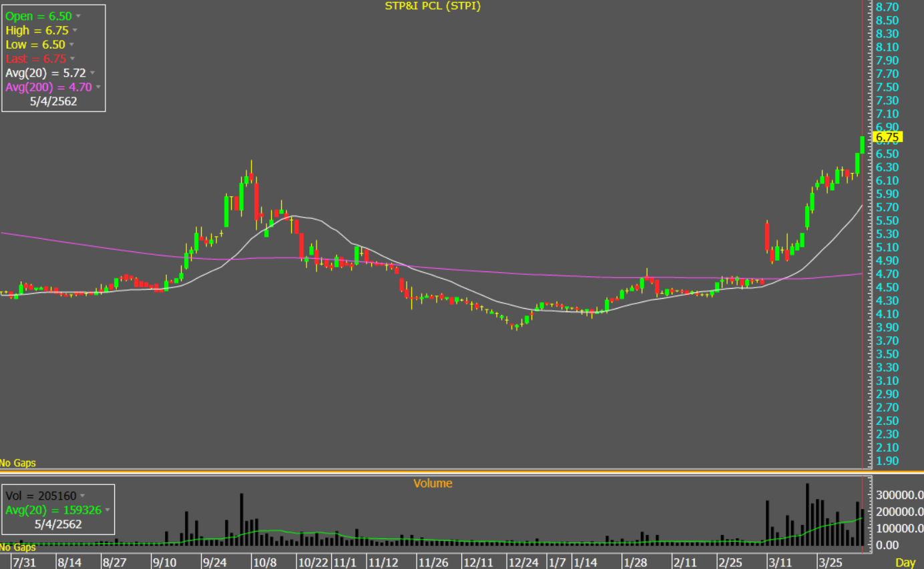Select the magenta Avg(200) = 4.70 legend entry
This screenshot has height=569, width=924.
point(49,87)
